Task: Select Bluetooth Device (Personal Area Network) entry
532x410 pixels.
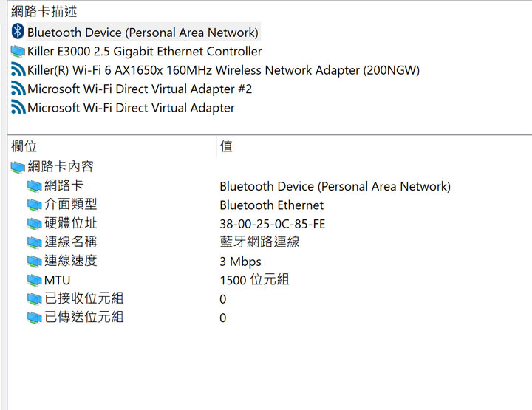Action: (x=143, y=33)
